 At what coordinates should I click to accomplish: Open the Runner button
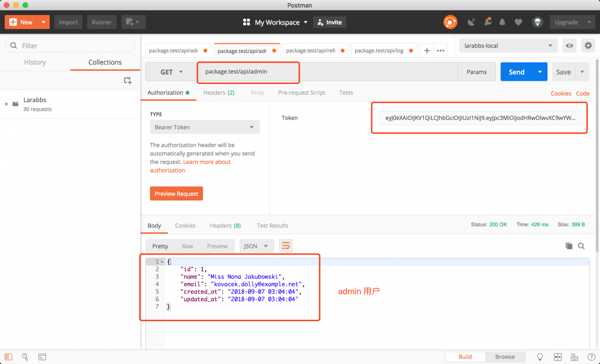102,22
